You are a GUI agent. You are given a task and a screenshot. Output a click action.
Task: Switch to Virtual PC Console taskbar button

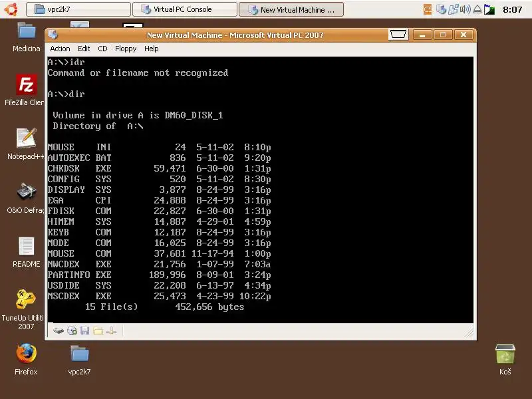tap(185, 9)
